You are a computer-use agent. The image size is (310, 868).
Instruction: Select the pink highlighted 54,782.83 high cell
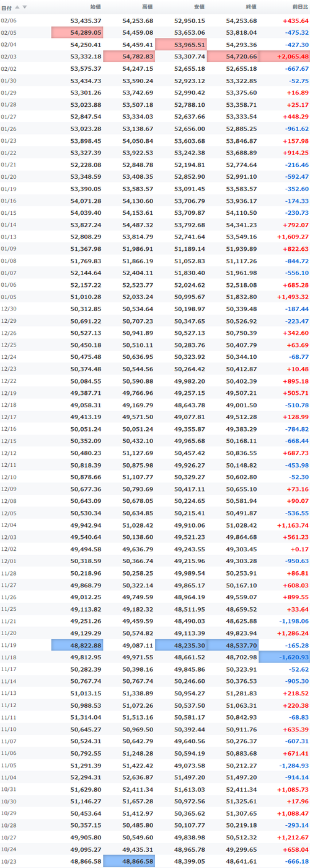pos(129,57)
